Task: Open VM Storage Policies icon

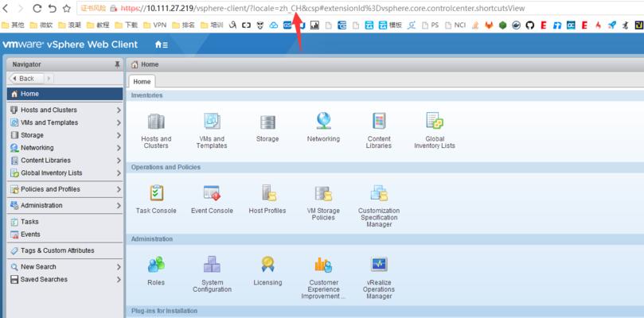Action: coord(323,193)
